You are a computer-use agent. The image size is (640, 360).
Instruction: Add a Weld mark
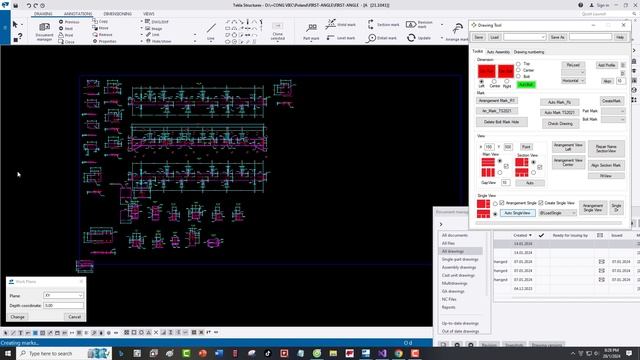point(340,24)
